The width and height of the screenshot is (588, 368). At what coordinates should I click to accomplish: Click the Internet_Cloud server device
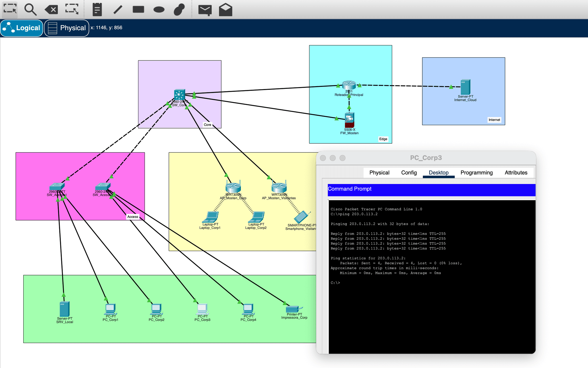(x=465, y=87)
